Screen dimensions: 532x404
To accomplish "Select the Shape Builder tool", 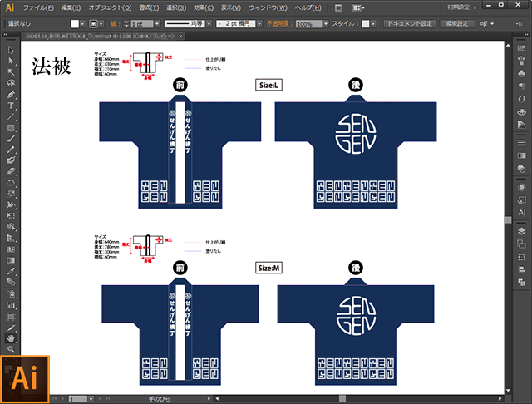I will [11, 227].
